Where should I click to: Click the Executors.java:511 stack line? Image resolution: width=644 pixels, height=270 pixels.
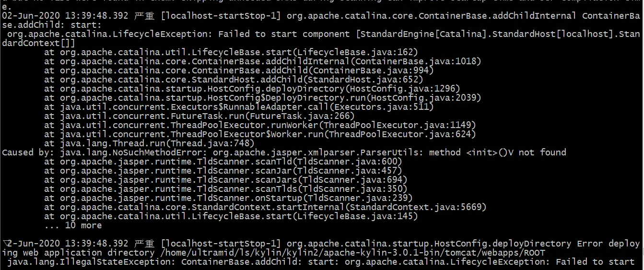pos(239,107)
